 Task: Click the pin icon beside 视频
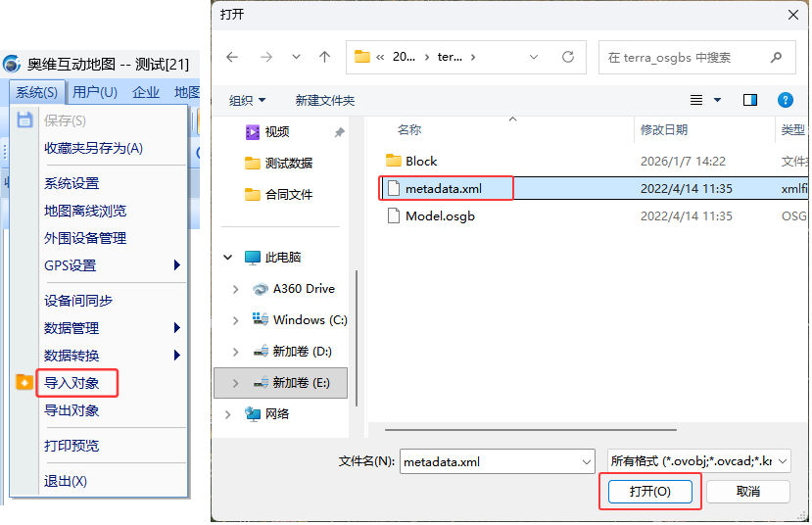pos(339,132)
